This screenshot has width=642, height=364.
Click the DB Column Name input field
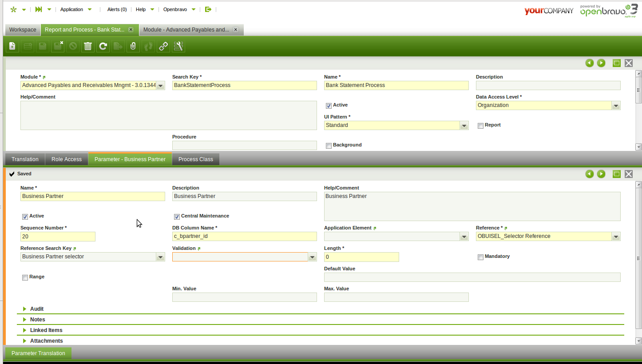(x=244, y=237)
